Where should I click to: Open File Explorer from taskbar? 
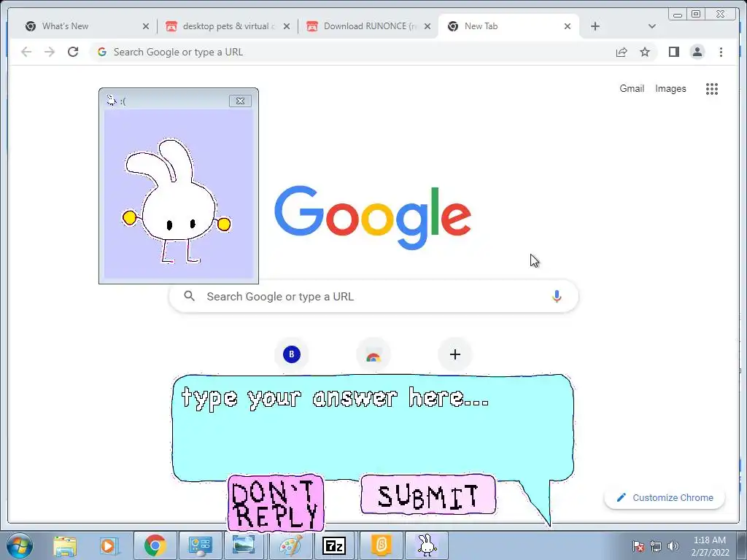[65, 545]
